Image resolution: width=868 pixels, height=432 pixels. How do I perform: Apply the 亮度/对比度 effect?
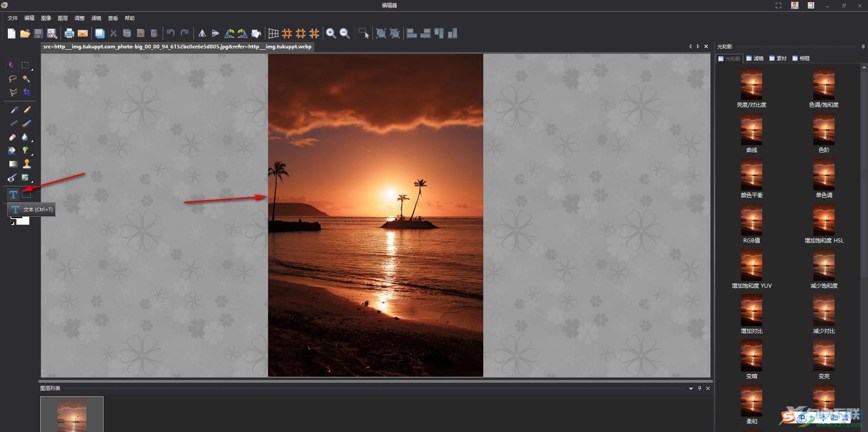coord(751,88)
